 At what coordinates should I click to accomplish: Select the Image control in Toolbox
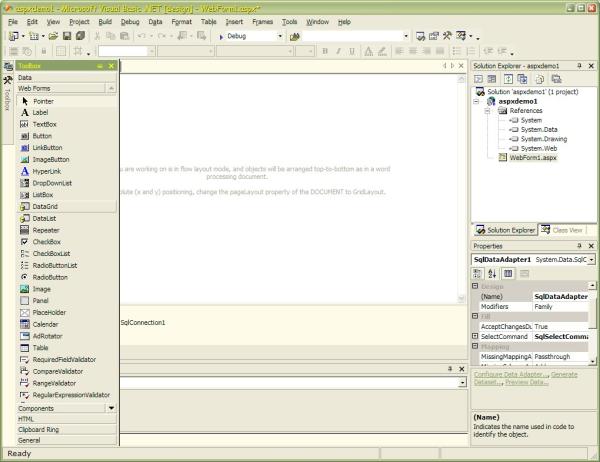[x=67, y=289]
